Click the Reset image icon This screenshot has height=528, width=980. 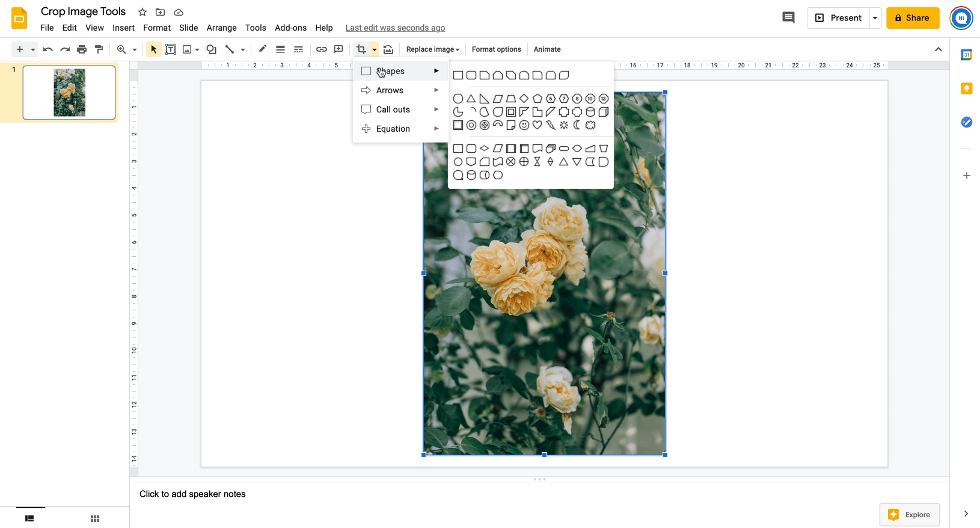[388, 49]
